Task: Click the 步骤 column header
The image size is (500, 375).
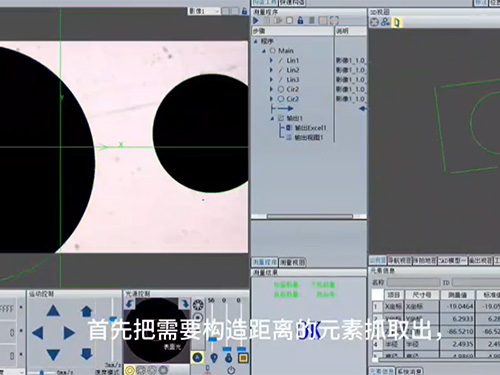Action: [293, 31]
